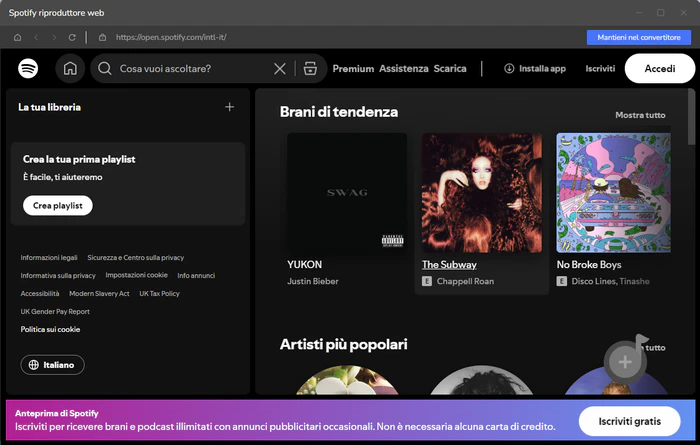
Task: Open Accessibilità link
Action: pyautogui.click(x=40, y=293)
